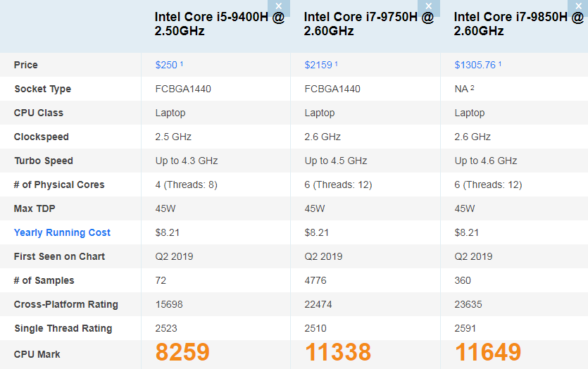588x369 pixels.
Task: Remove the Core i5-9400H column
Action: point(279,6)
